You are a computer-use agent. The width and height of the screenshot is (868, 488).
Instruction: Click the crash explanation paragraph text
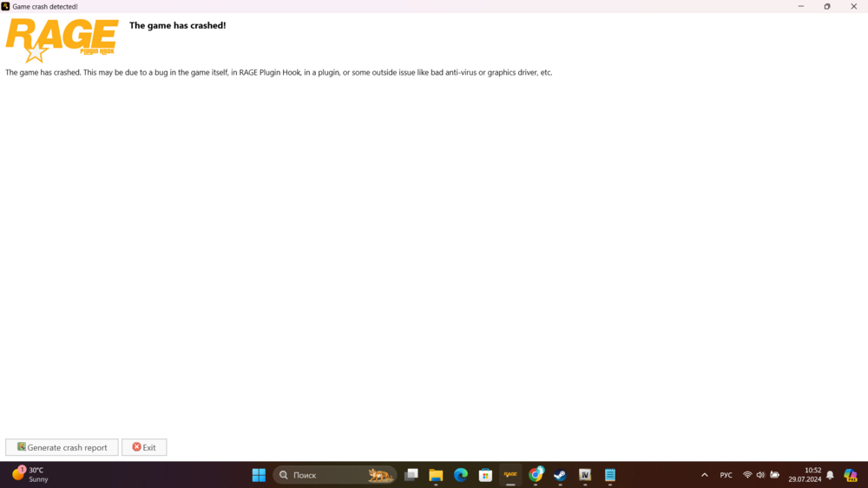pyautogui.click(x=279, y=73)
